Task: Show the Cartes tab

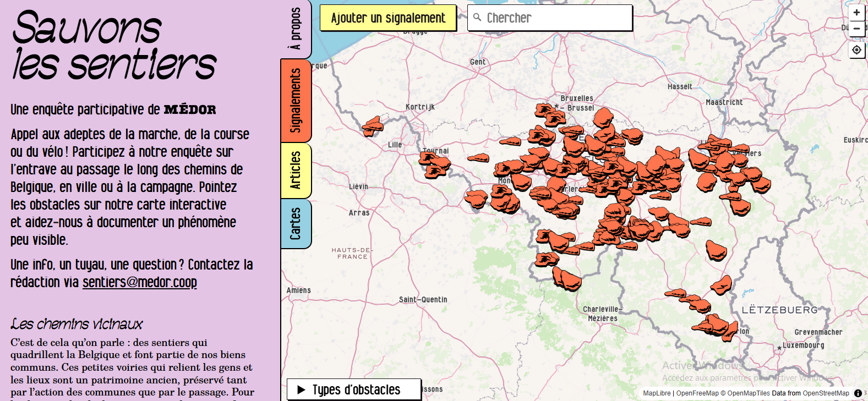Action: 296,223
